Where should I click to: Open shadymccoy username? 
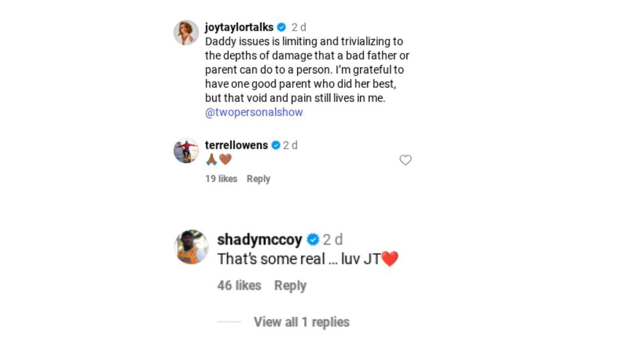pyautogui.click(x=260, y=240)
